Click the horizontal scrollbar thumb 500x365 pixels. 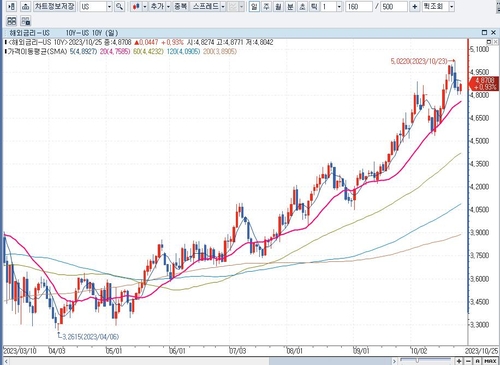pyautogui.click(x=329, y=361)
